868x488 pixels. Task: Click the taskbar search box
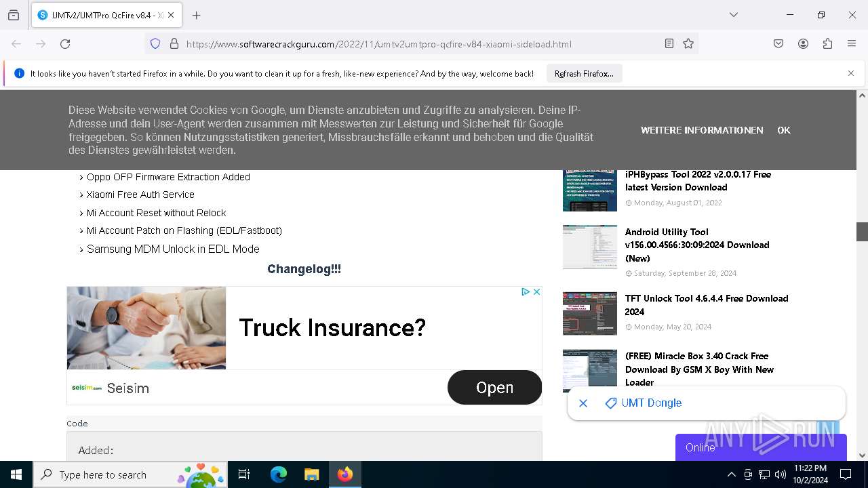click(x=130, y=474)
